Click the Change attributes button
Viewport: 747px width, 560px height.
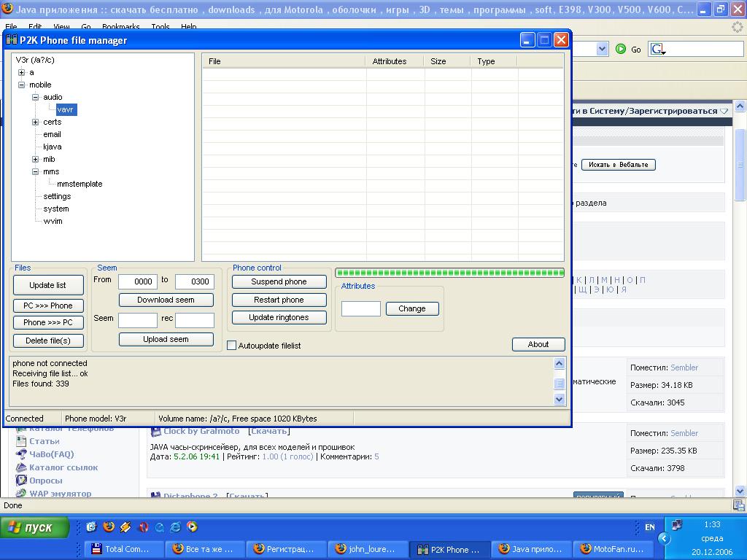click(412, 308)
